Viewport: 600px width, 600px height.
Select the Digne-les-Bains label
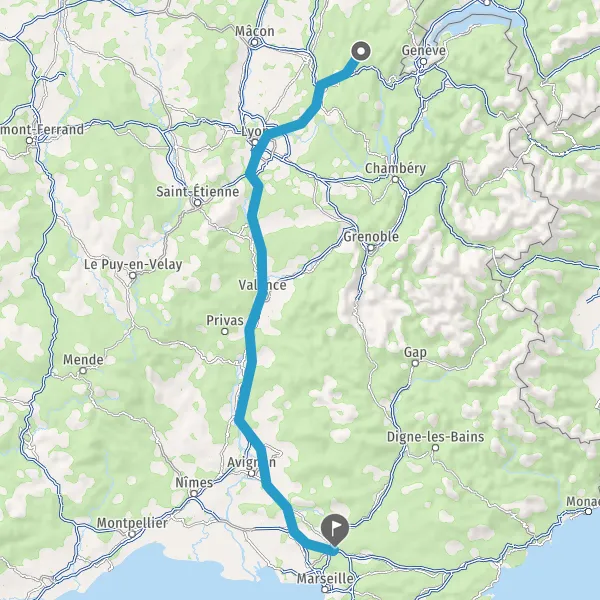pyautogui.click(x=435, y=437)
